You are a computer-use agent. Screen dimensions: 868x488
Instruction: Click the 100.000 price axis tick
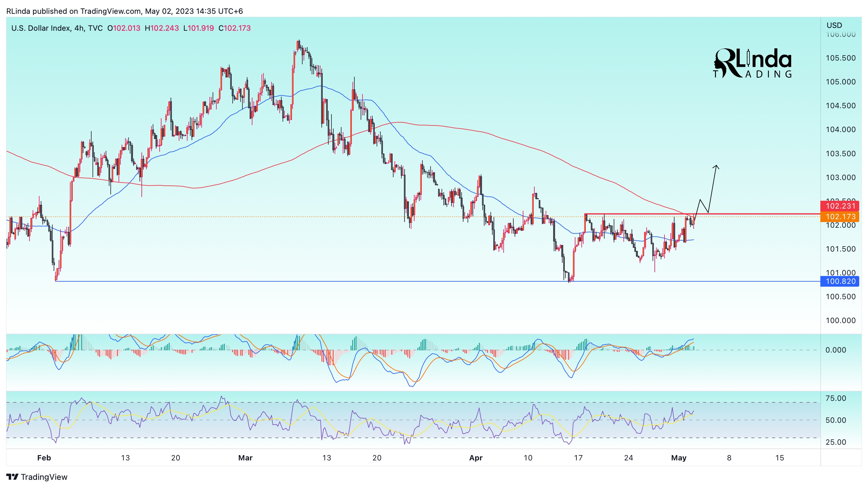tap(840, 321)
